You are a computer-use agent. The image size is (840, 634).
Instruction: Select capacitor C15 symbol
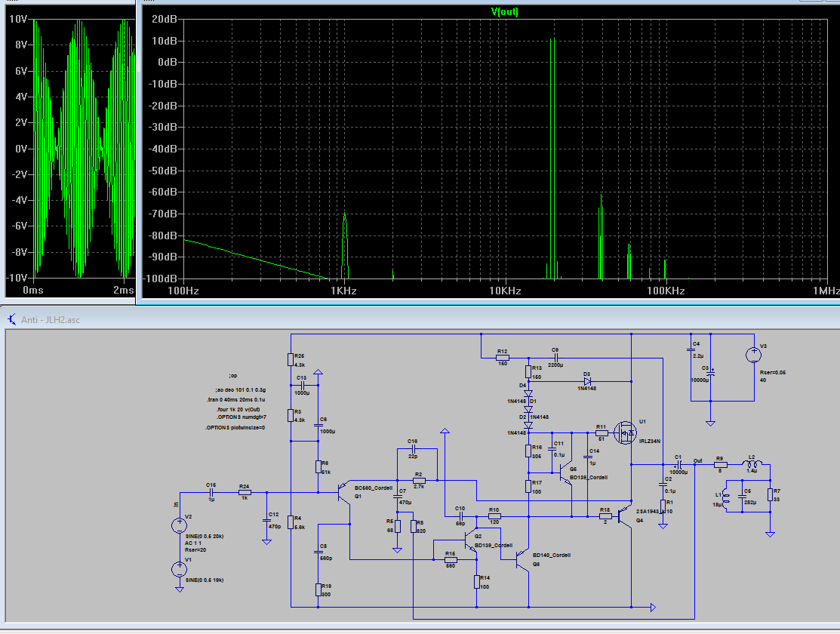pyautogui.click(x=211, y=492)
